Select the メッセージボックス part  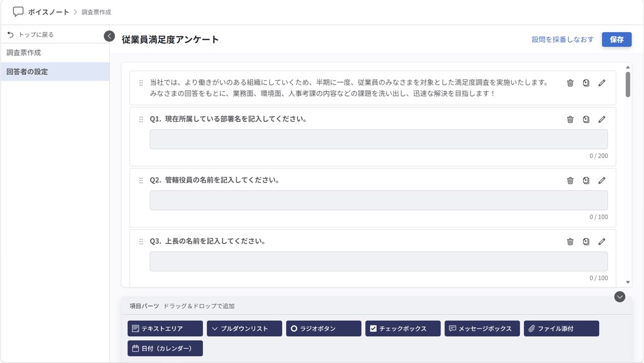point(482,328)
